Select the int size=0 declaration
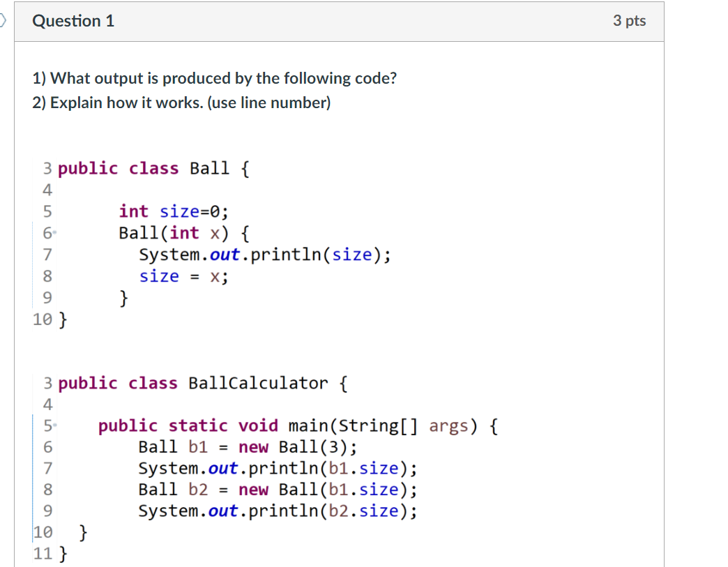Image resolution: width=728 pixels, height=567 pixels. point(173,211)
